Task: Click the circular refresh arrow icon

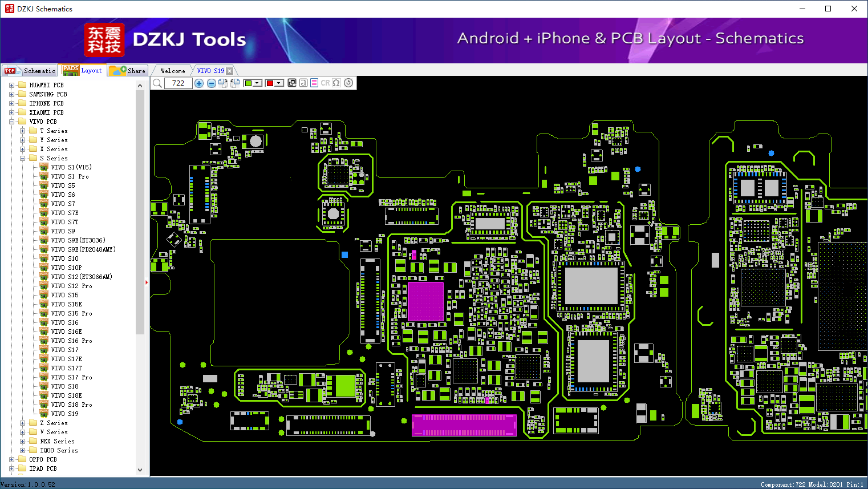Action: click(348, 83)
